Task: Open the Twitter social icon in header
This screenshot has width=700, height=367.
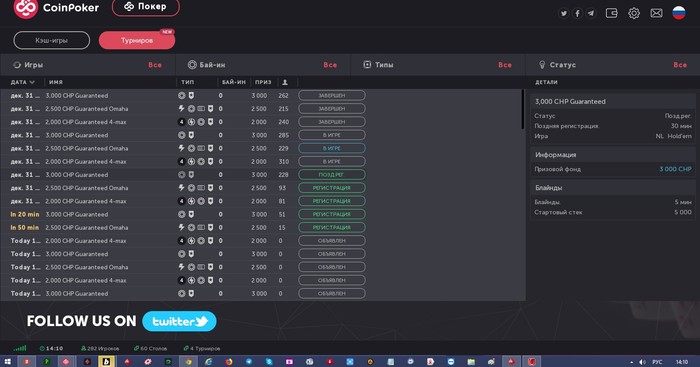Action: tap(564, 13)
